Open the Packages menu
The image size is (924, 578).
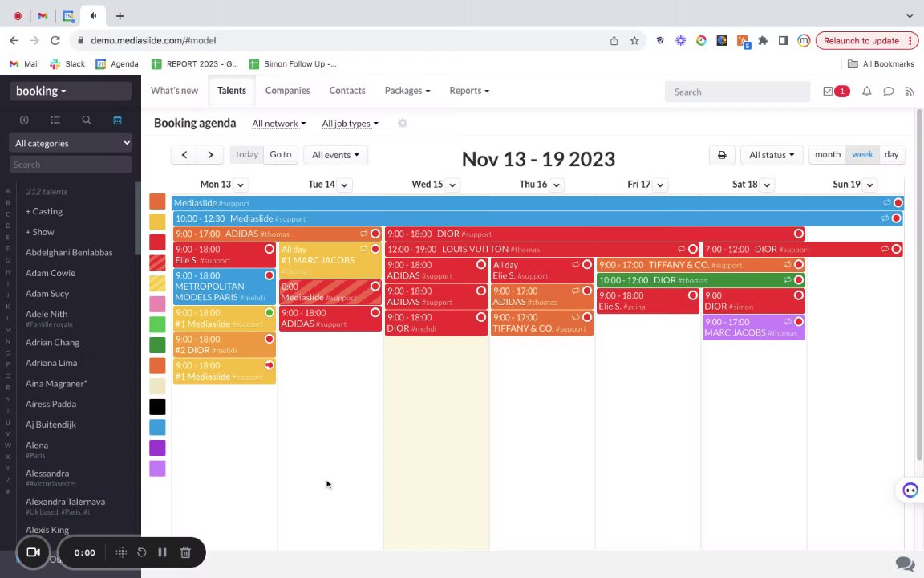407,90
